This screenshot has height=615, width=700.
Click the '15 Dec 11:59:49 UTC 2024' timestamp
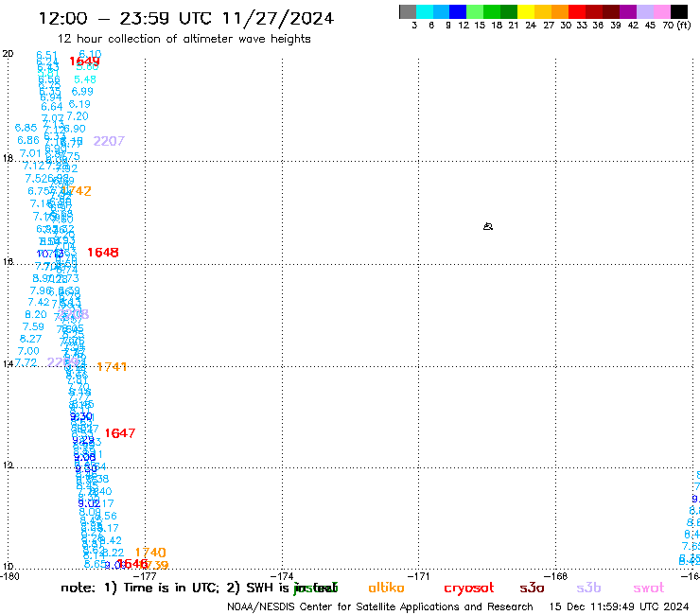point(620,607)
